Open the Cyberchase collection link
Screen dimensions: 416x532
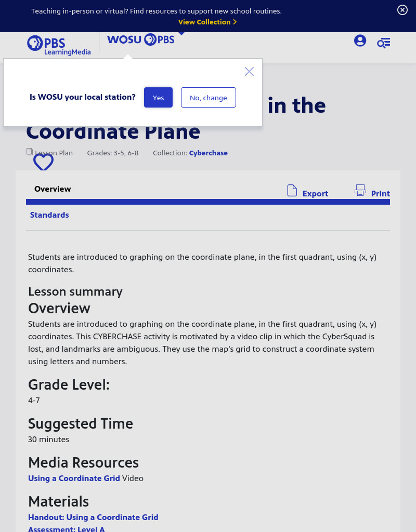pyautogui.click(x=208, y=153)
